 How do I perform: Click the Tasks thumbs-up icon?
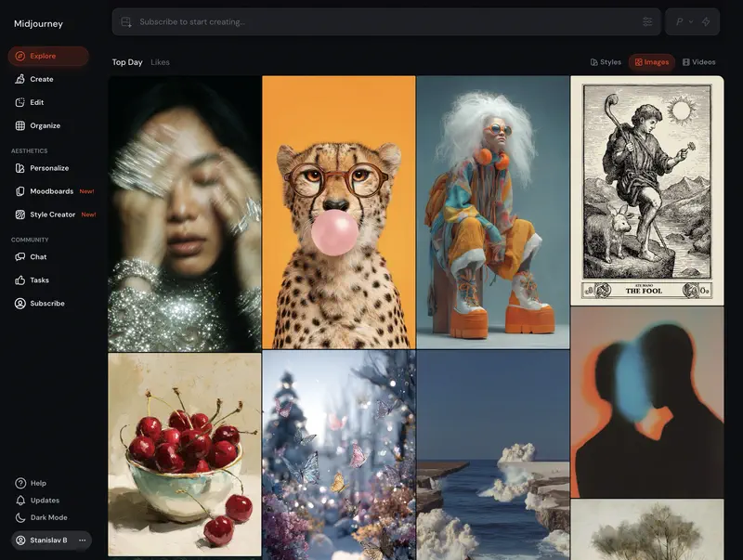pos(20,280)
